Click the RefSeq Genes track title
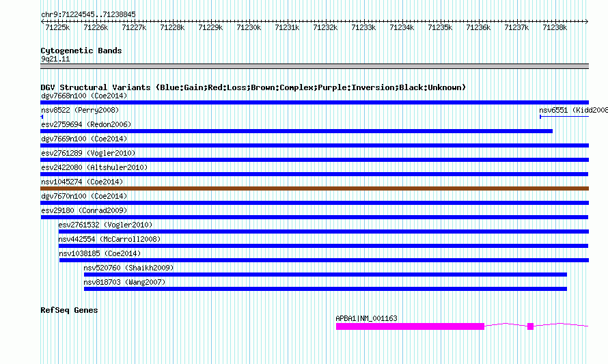The image size is (608, 364). click(x=69, y=310)
